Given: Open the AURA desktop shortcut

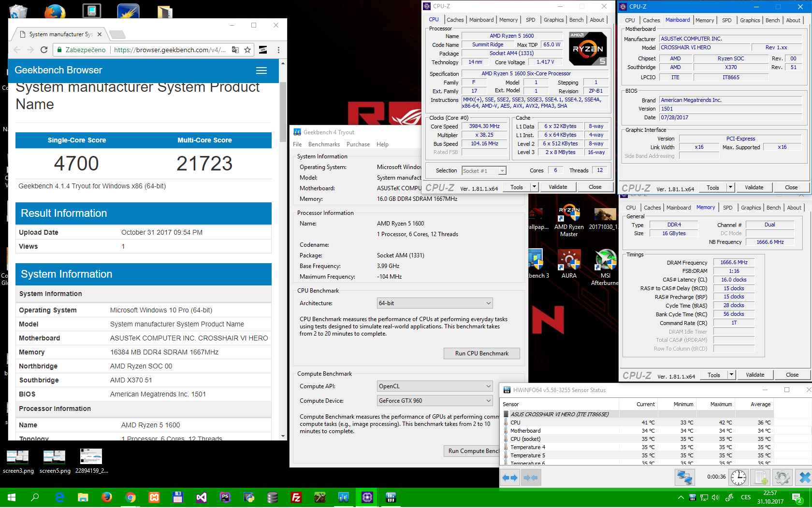Looking at the screenshot, I should (569, 264).
